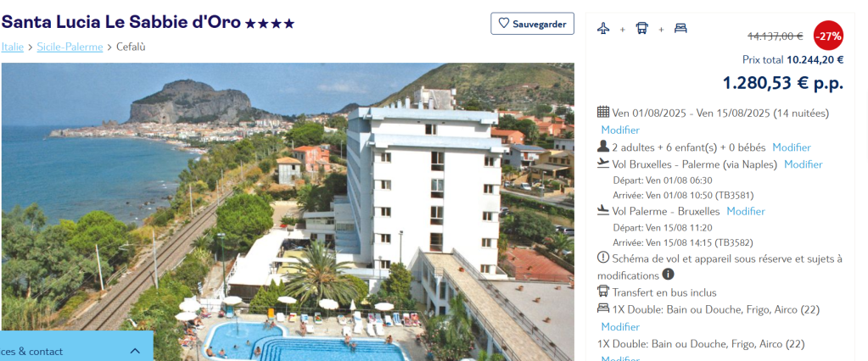Open the hotel photo of Cefalù
868x361 pixels.
point(288,212)
